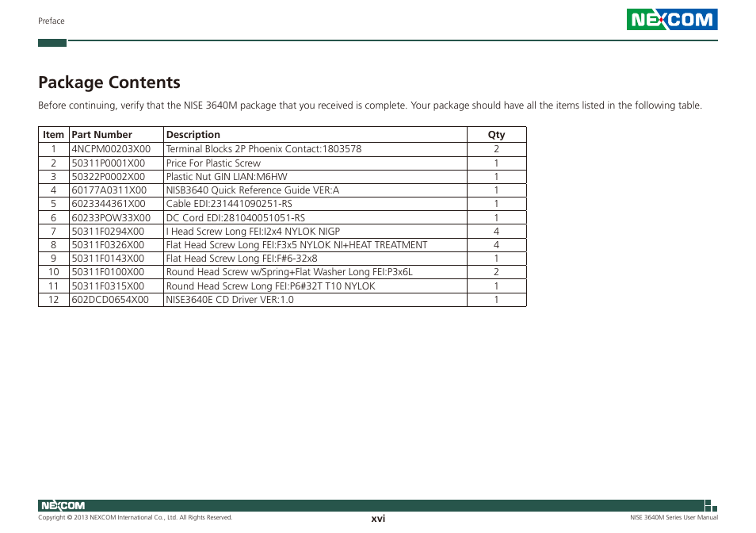
Task: Select part number 60233POW33X00
Action: tap(111, 217)
